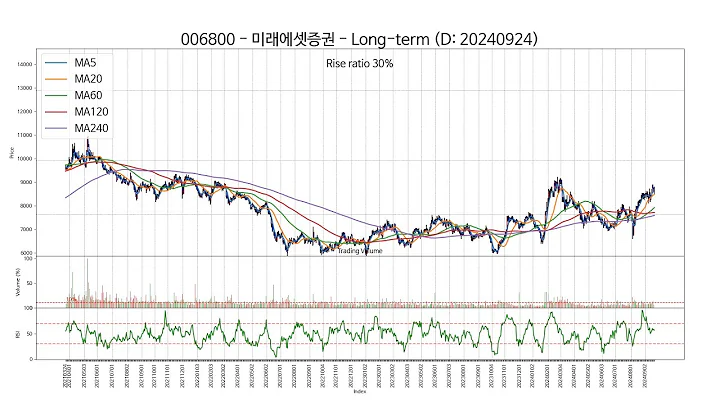Click the 9000 price axis tick

(26, 182)
